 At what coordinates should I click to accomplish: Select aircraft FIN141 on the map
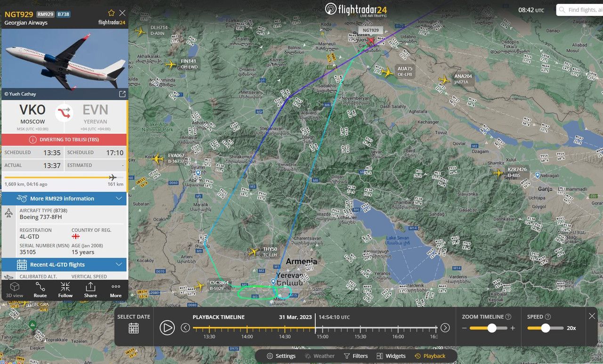tap(171, 65)
